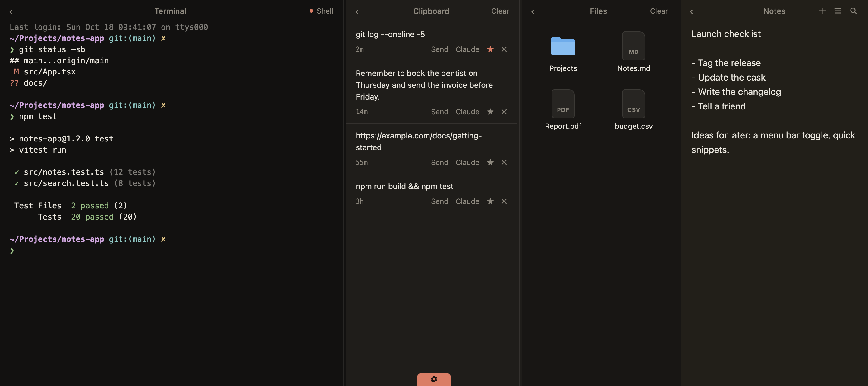Image resolution: width=868 pixels, height=386 pixels.
Task: Click the terminal prompt input line
Action: click(171, 251)
